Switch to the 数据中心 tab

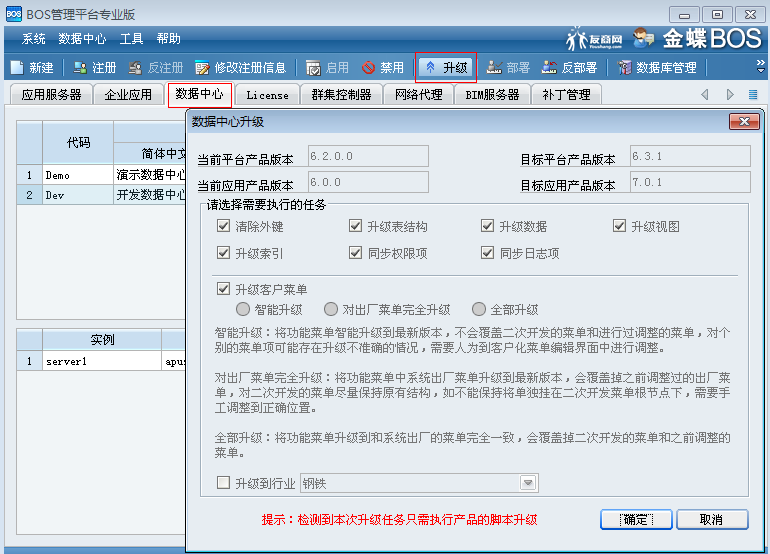coord(199,94)
